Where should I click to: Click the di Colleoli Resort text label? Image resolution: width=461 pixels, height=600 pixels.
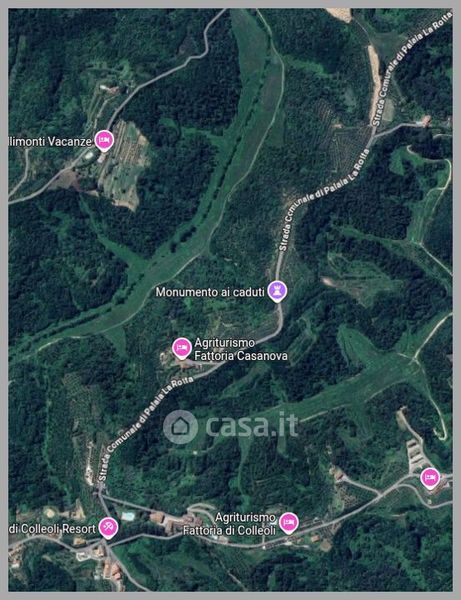pyautogui.click(x=52, y=529)
